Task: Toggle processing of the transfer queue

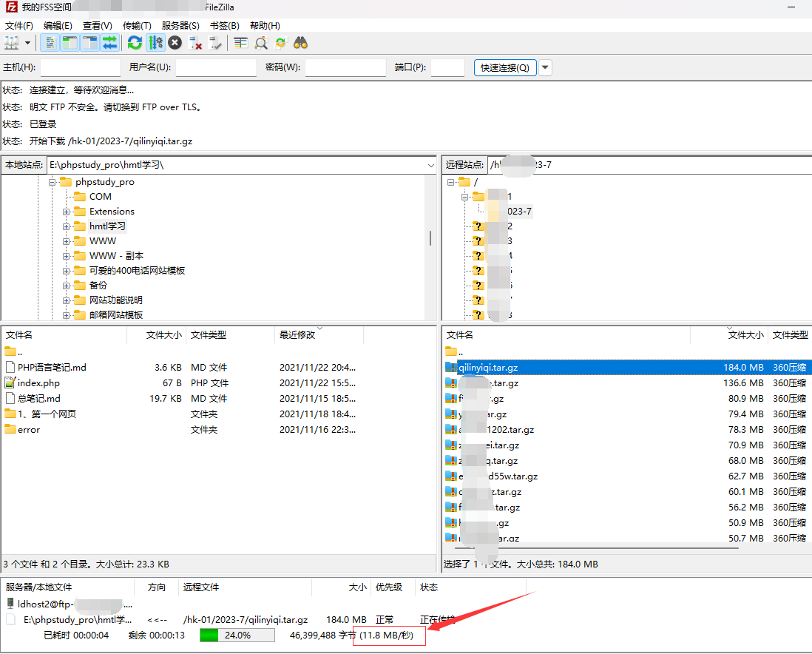Action: (x=155, y=43)
